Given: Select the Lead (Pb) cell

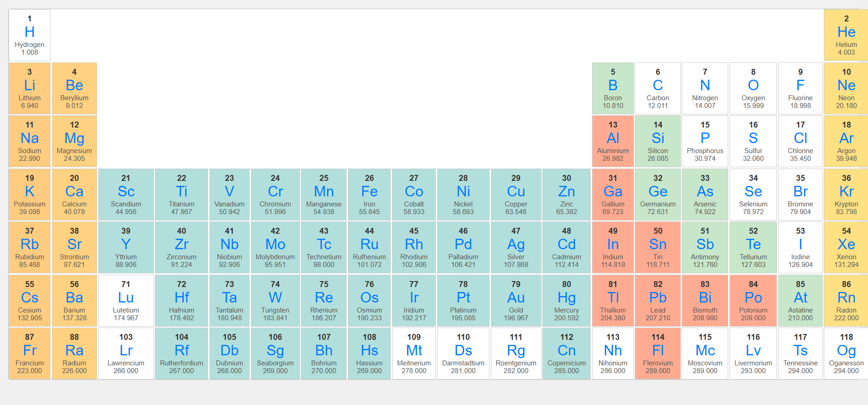Looking at the screenshot, I should point(658,301).
